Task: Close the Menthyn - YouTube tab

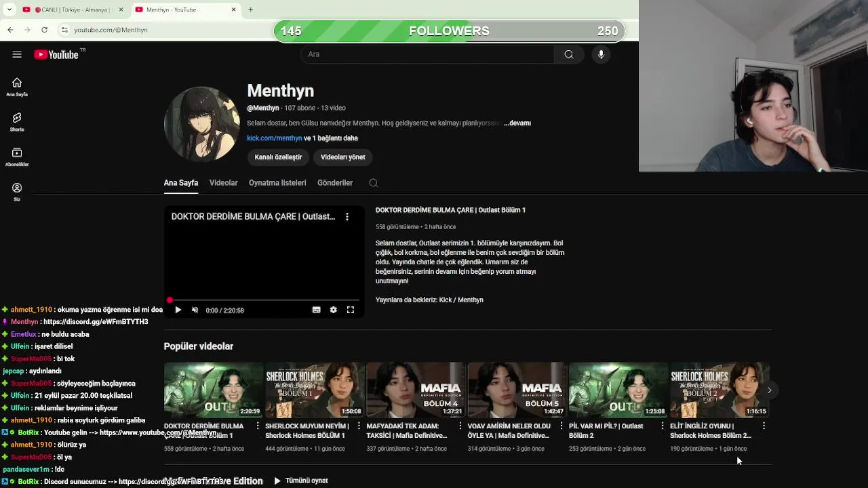Action: pos(234,9)
